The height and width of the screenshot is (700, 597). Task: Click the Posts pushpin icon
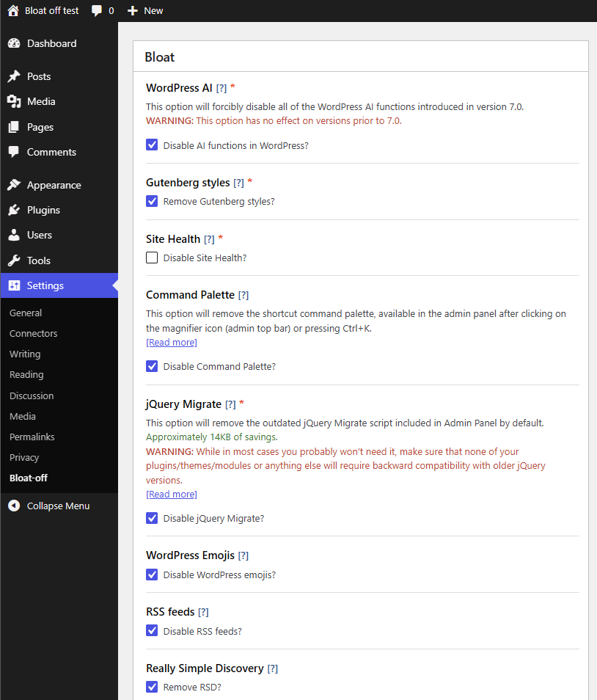(14, 76)
